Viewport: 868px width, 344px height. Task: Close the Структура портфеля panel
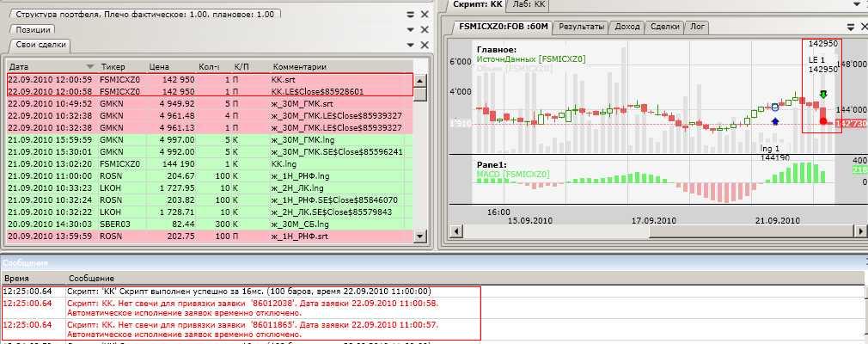point(425,15)
